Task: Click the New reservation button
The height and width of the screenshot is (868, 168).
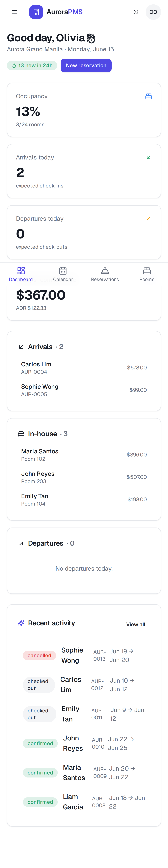Action: coord(86,65)
